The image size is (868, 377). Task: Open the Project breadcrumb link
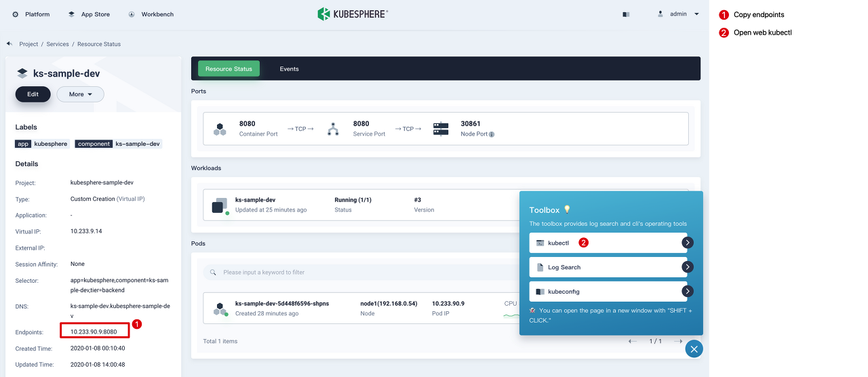28,44
